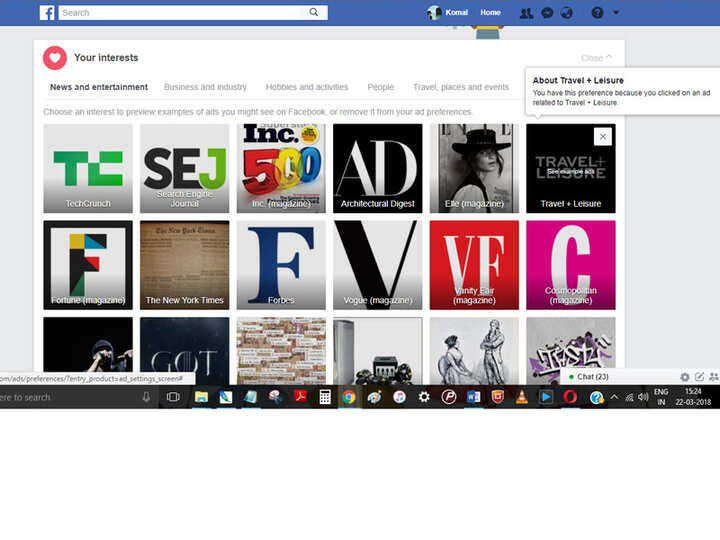Open chat settings gear icon

[x=685, y=377]
